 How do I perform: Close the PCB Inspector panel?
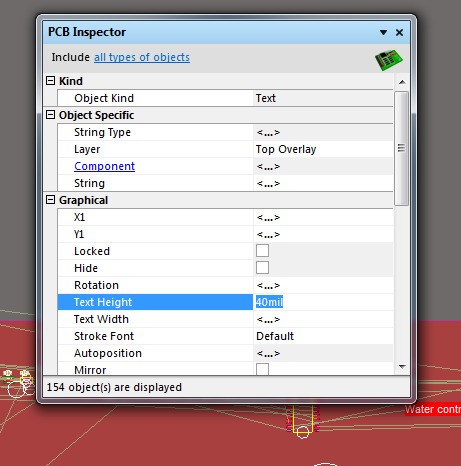pos(399,32)
